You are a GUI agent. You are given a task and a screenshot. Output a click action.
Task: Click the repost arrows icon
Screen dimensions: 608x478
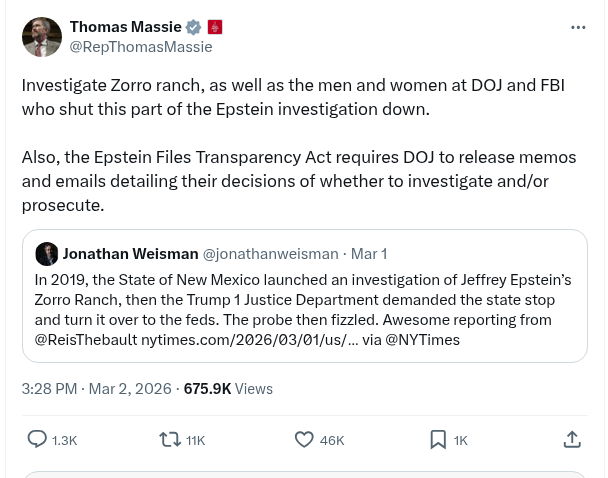(x=170, y=439)
